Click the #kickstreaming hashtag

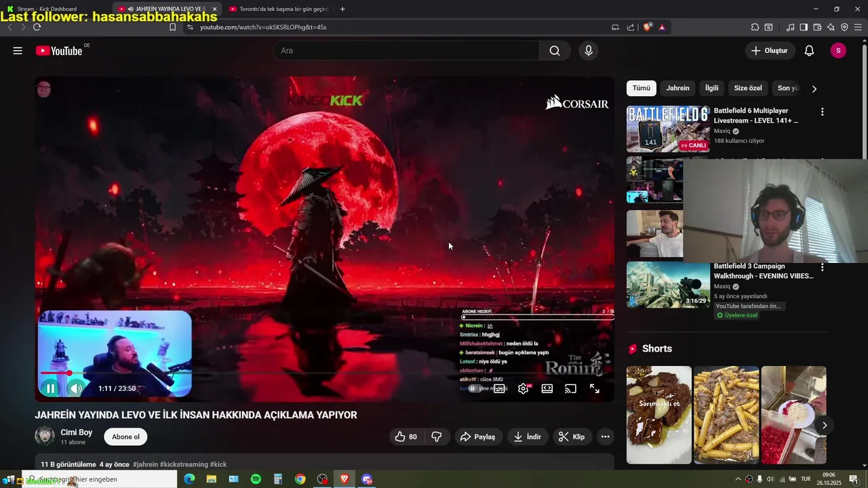pyautogui.click(x=184, y=464)
